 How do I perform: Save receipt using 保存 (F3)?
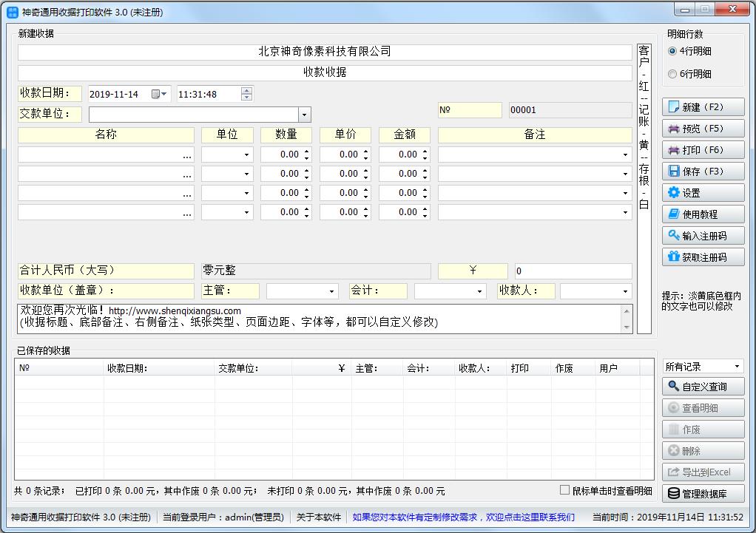coord(703,172)
